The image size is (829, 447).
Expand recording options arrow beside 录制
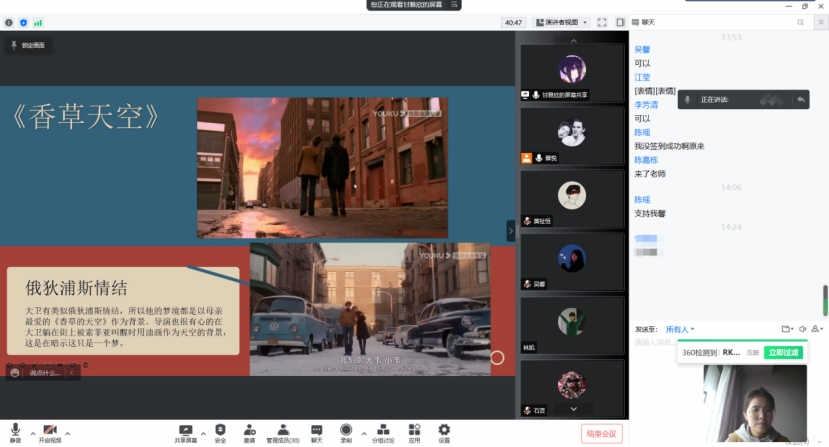click(364, 433)
